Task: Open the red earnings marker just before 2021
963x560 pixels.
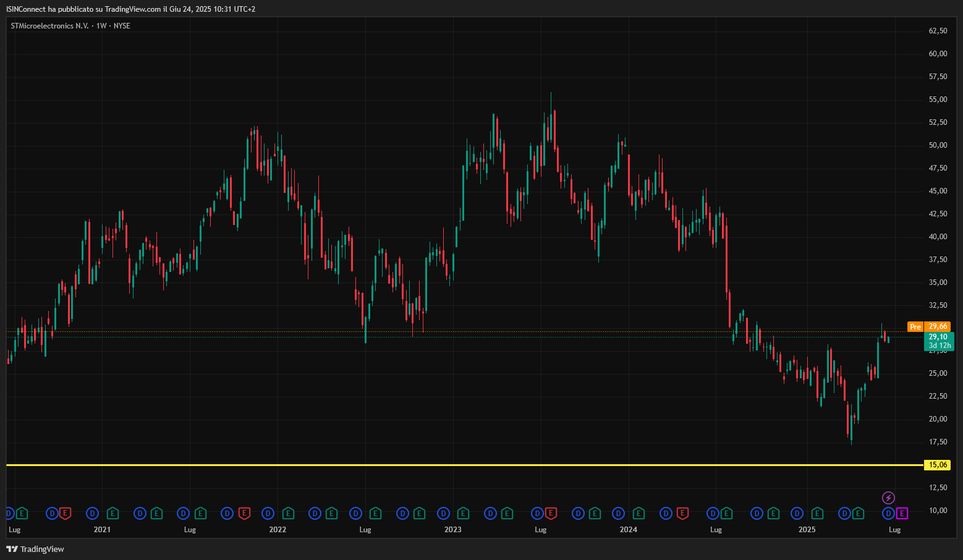Action: pos(66,513)
